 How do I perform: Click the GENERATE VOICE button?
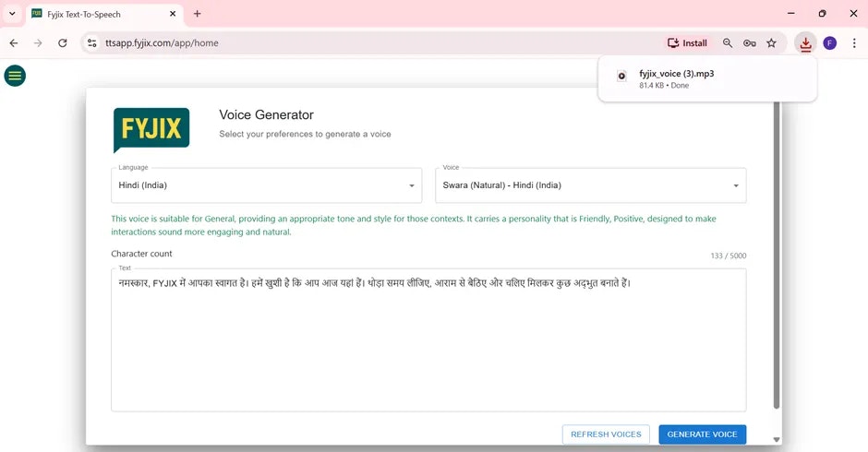pos(702,434)
